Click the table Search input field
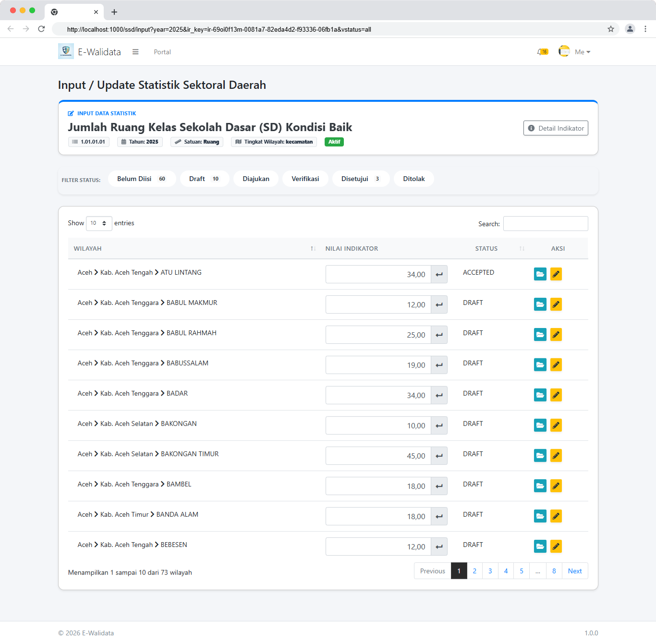Viewport: 656px width, 644px height. point(545,224)
